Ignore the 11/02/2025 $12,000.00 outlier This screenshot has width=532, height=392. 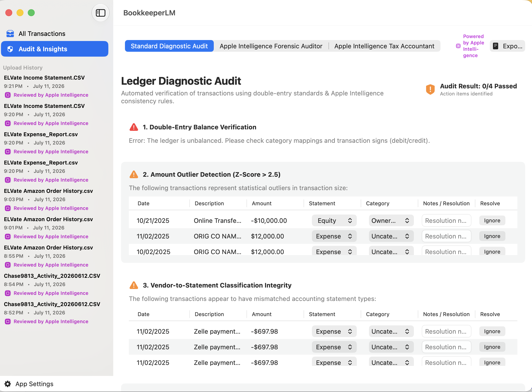click(492, 236)
